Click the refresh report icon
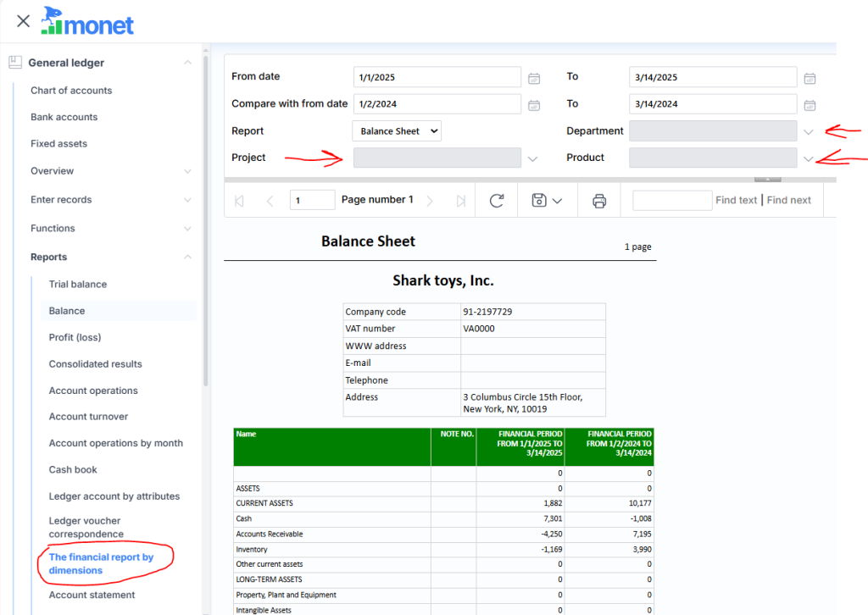 pyautogui.click(x=497, y=201)
